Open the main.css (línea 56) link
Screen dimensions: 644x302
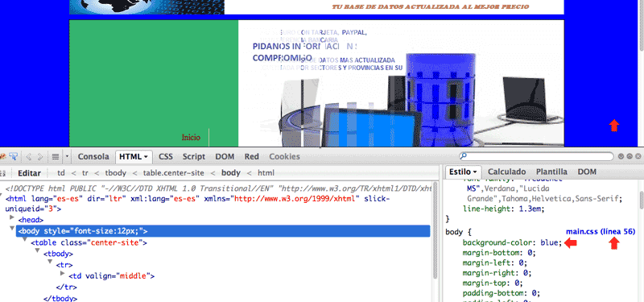pyautogui.click(x=601, y=231)
